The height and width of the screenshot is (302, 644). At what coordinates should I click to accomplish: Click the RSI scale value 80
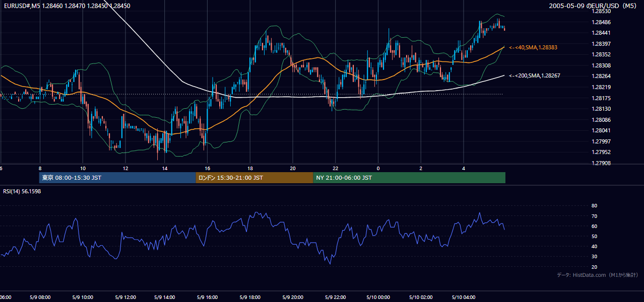[x=594, y=206]
